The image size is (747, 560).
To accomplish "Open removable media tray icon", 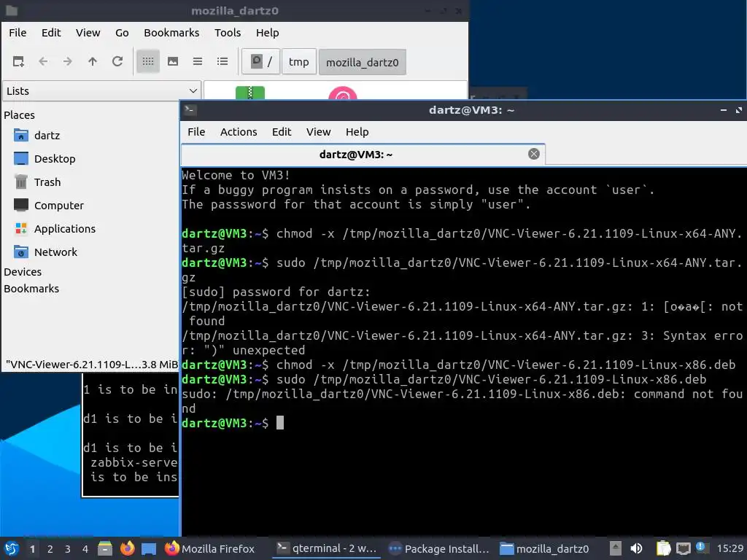I will (616, 549).
